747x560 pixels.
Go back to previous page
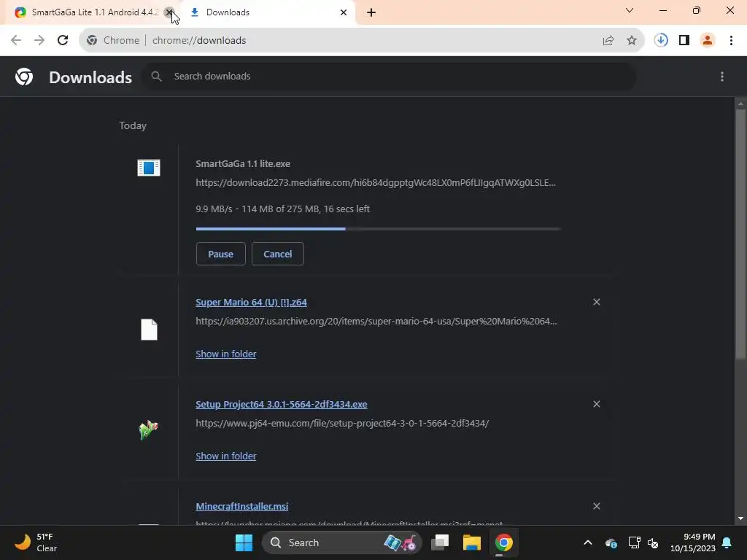pyautogui.click(x=16, y=41)
